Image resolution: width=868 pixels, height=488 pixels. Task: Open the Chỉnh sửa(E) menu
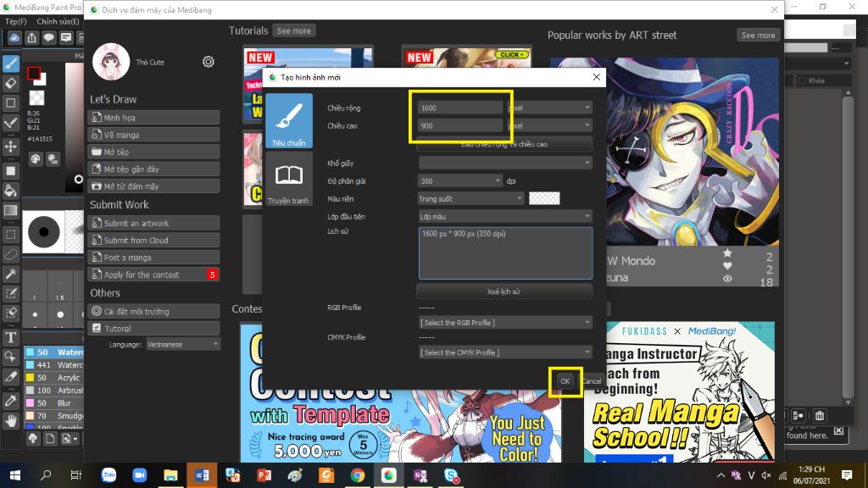coord(58,21)
